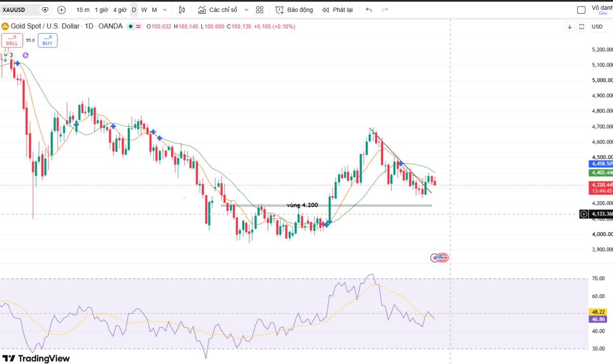Click the Cứu save link
The height and width of the screenshot is (364, 613).
(603, 13)
